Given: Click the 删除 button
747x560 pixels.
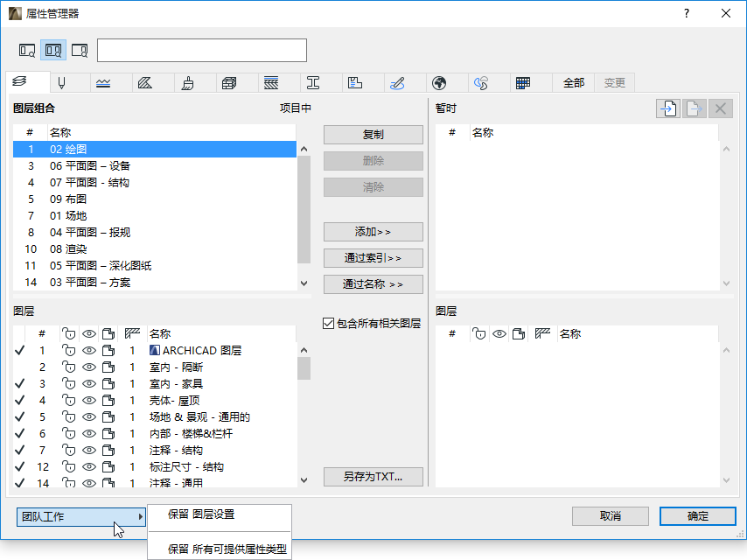Looking at the screenshot, I should (x=373, y=161).
